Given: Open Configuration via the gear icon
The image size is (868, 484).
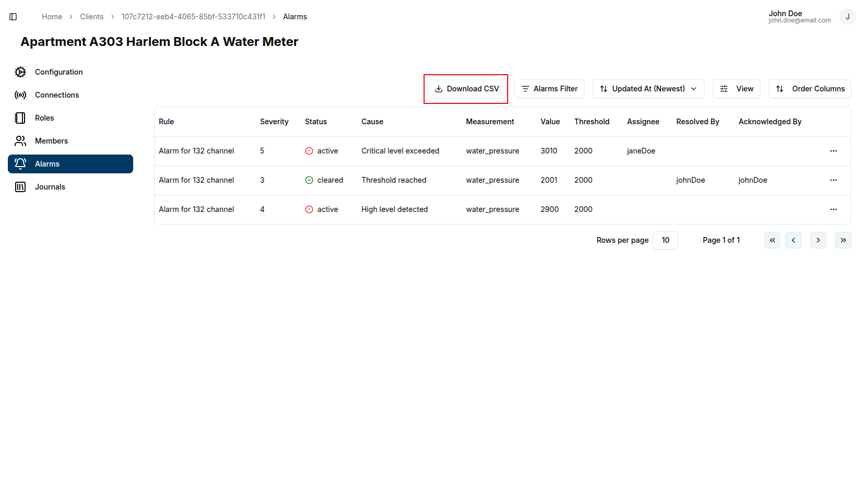Looking at the screenshot, I should 20,72.
